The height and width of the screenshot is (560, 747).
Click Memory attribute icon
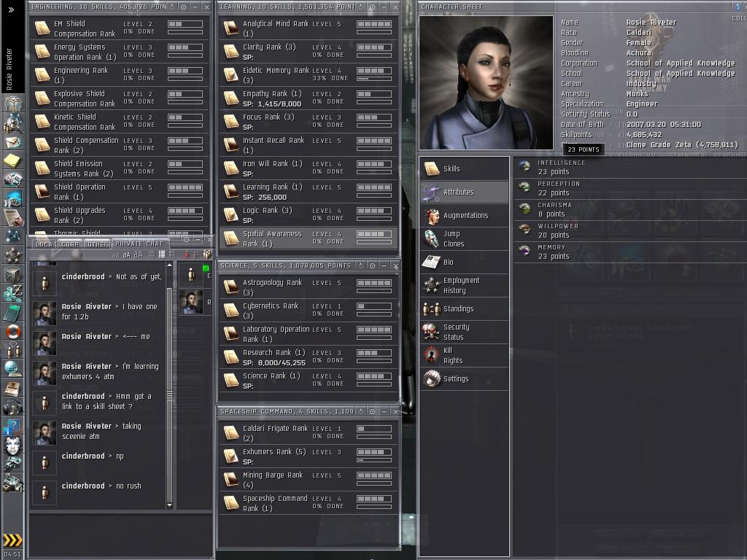(x=525, y=251)
